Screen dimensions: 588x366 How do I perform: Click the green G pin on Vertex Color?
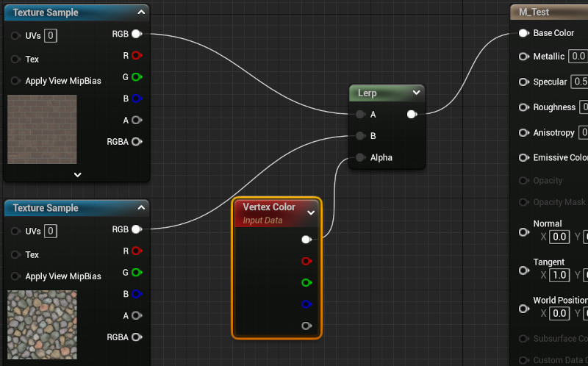pos(306,282)
